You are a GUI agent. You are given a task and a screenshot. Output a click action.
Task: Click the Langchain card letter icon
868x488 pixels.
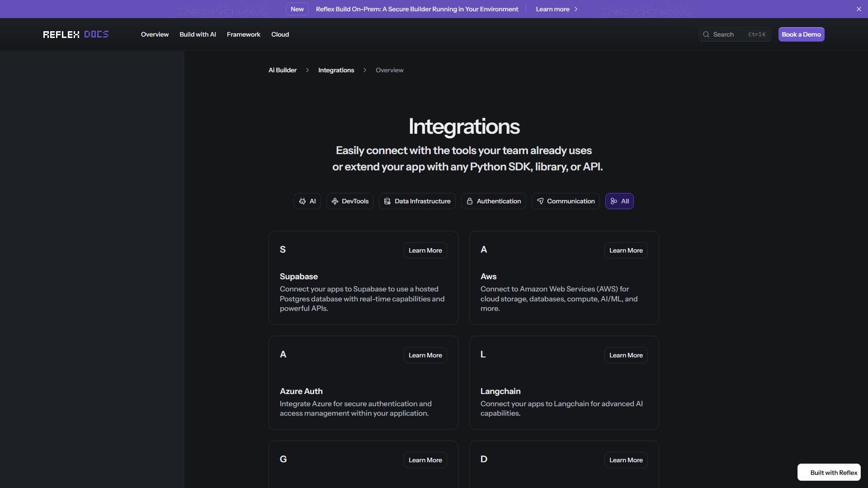[483, 354]
